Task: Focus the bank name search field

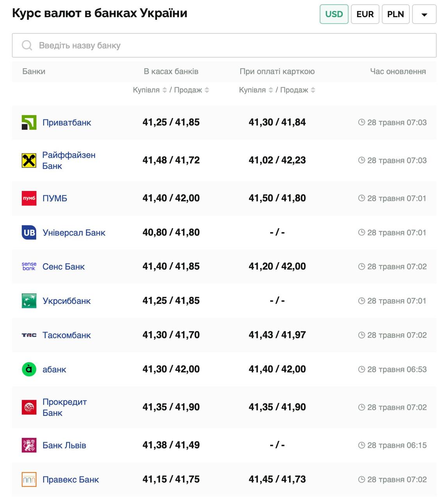Action: point(224,46)
